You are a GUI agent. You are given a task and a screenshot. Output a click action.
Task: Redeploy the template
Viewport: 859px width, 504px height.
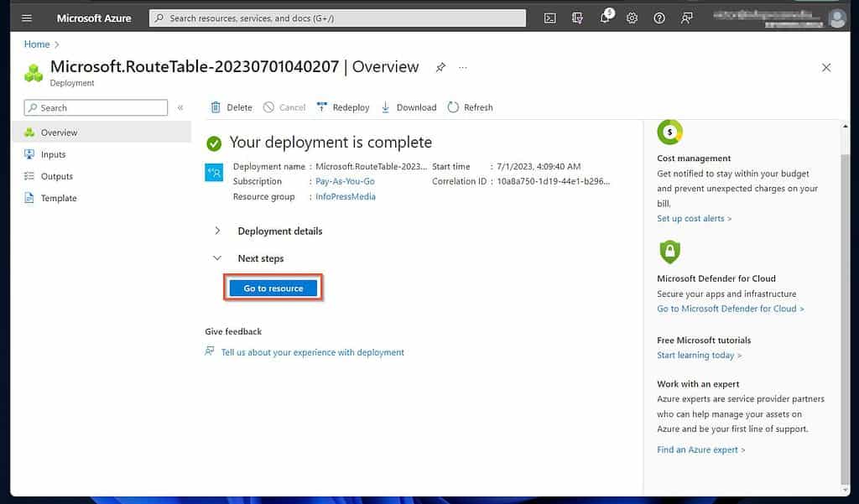pos(343,107)
